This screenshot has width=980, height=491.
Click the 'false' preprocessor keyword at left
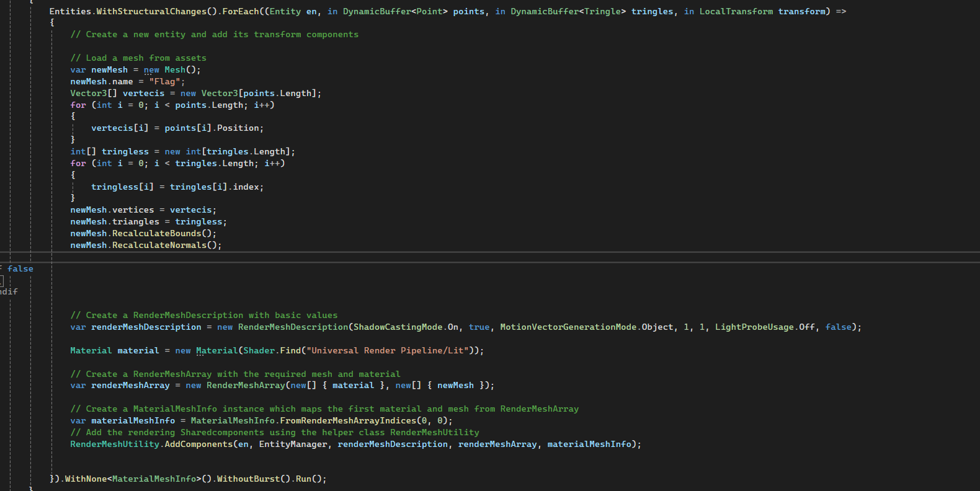pyautogui.click(x=20, y=269)
